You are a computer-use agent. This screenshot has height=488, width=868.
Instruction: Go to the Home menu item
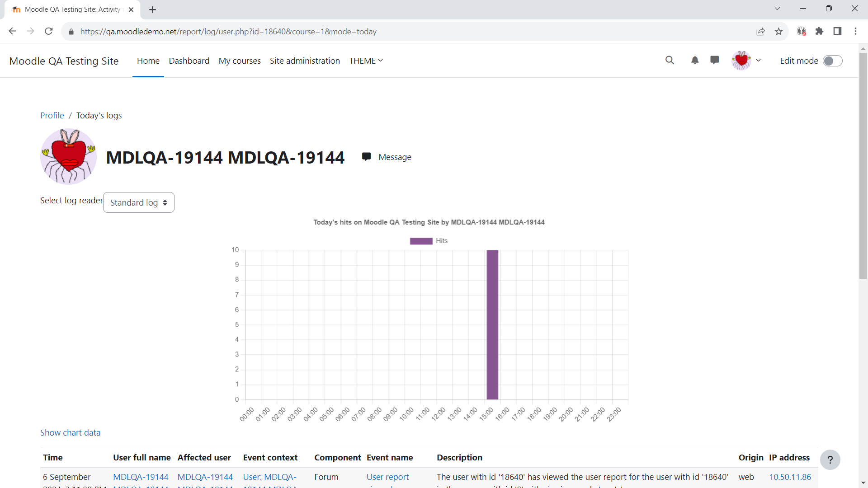point(148,61)
